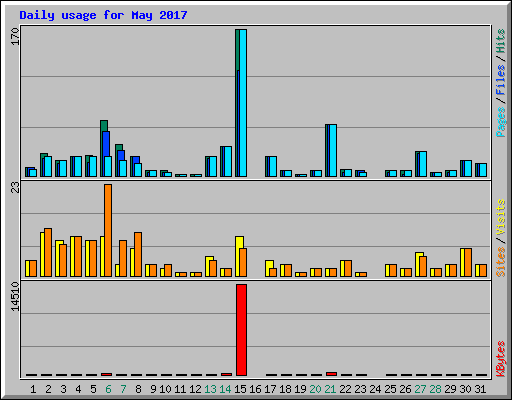Click the yellow 'Visits' legend label
Image resolution: width=512 pixels, height=400 pixels.
[500, 217]
